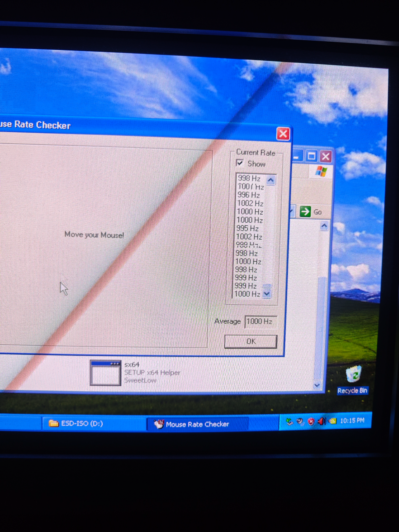This screenshot has width=399, height=532.
Task: Click the Mouse Rate Checker taskbar button
Action: (198, 424)
